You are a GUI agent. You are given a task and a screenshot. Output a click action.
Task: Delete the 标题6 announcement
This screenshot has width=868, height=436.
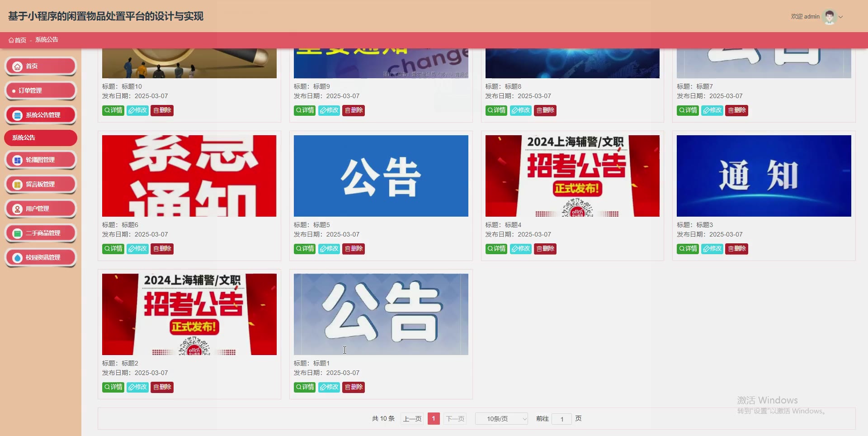(162, 249)
